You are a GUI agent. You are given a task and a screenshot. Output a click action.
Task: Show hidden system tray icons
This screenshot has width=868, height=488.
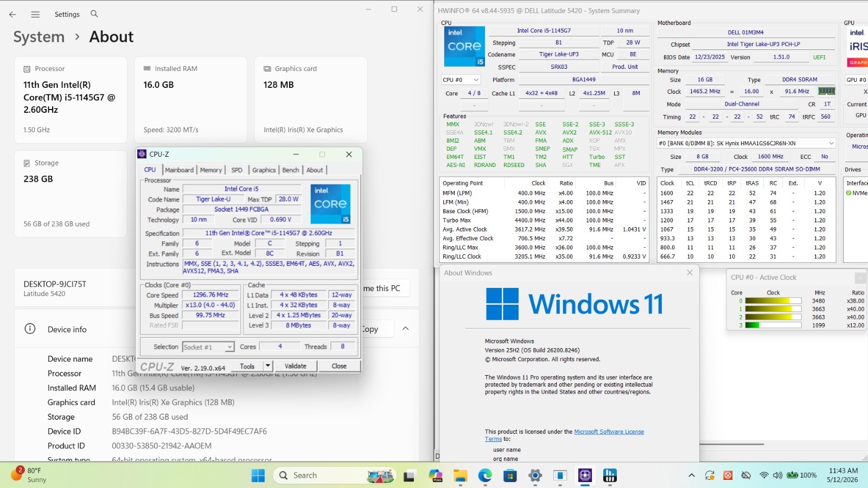pos(691,476)
